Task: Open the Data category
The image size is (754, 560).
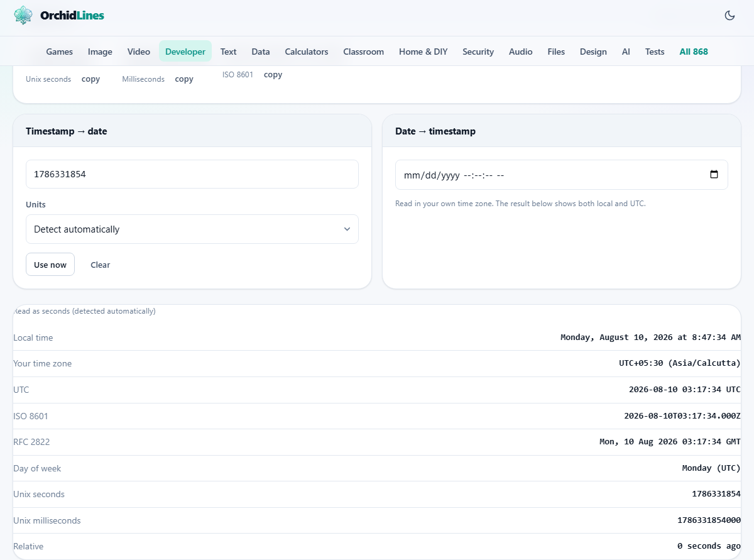Action: [261, 52]
